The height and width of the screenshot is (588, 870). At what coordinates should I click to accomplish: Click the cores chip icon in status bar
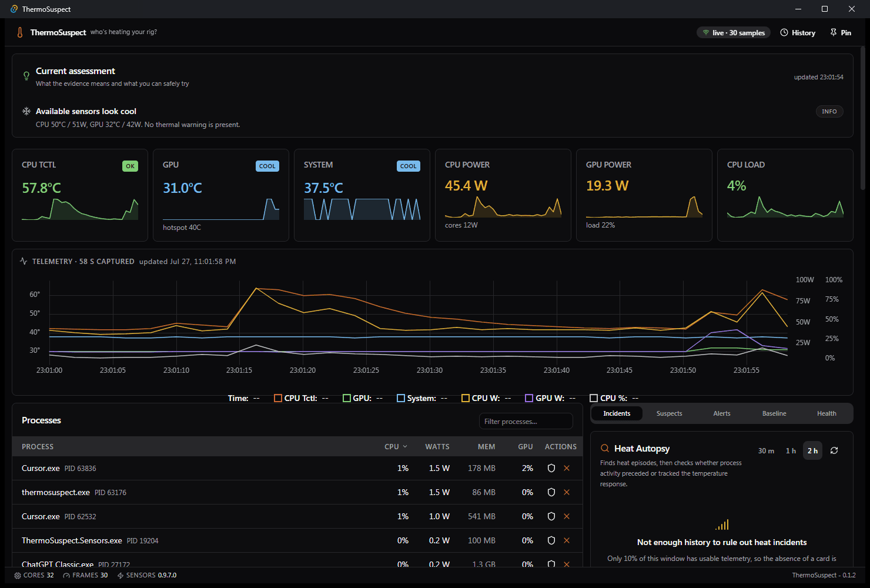[x=18, y=575]
